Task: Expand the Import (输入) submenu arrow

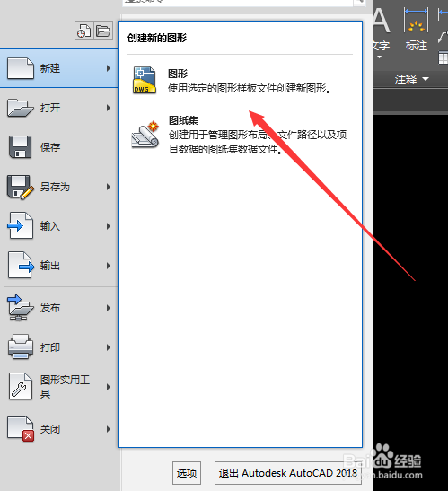Action: [x=109, y=226]
